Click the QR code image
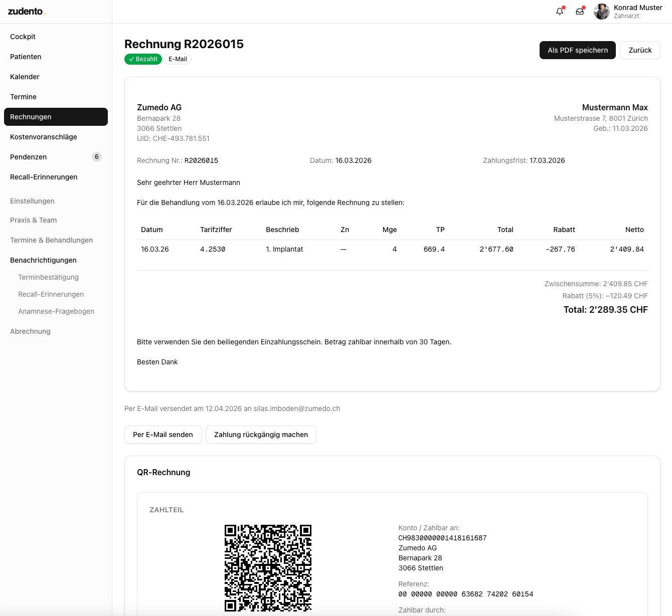 [268, 568]
